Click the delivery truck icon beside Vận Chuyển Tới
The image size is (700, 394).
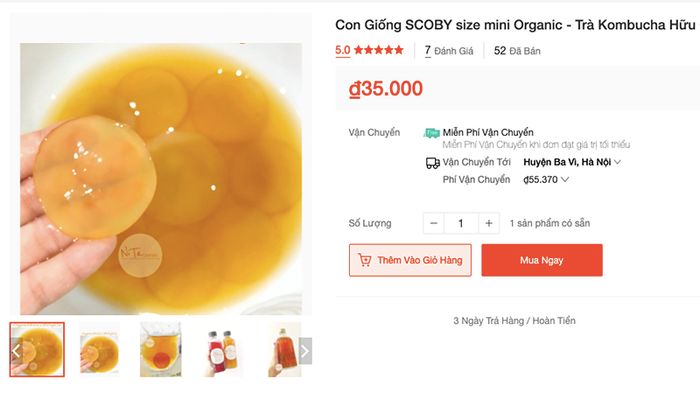point(433,163)
